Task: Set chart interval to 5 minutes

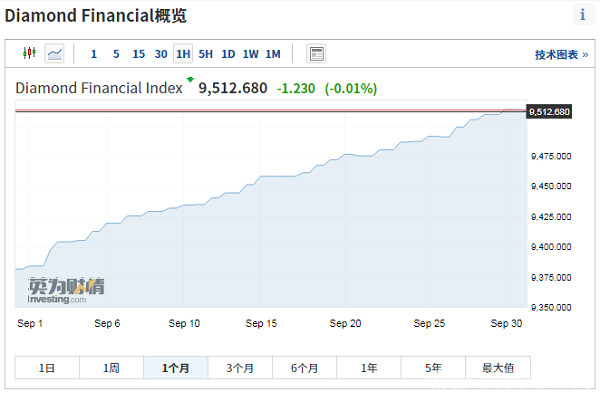Action: tap(116, 54)
